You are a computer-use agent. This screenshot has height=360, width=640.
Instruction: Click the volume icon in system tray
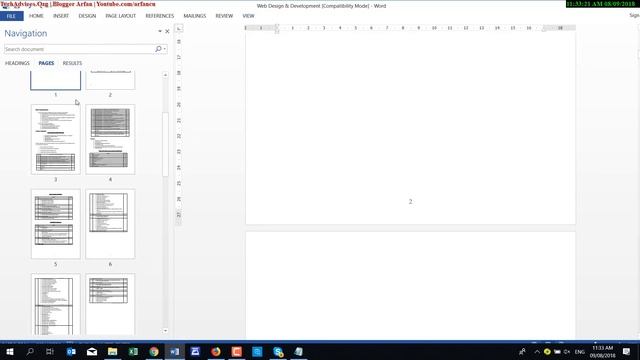567,351
